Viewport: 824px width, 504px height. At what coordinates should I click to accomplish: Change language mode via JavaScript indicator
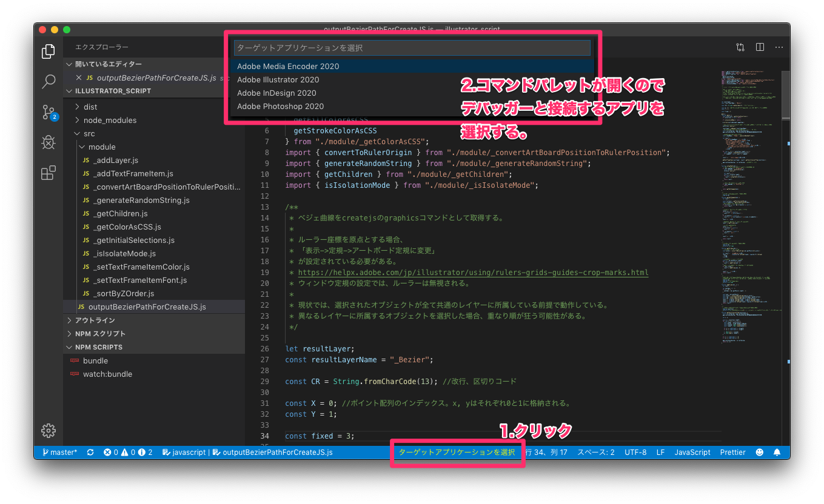click(692, 453)
